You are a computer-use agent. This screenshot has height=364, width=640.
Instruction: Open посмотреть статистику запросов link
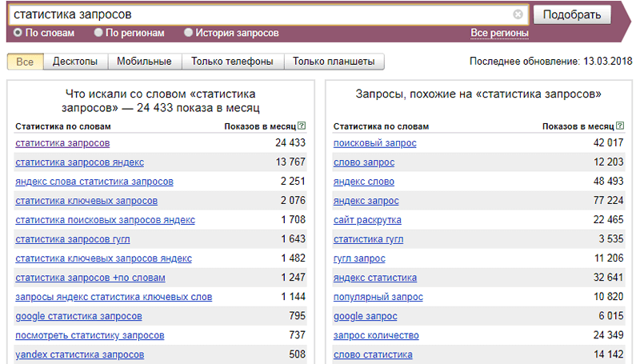coord(90,335)
